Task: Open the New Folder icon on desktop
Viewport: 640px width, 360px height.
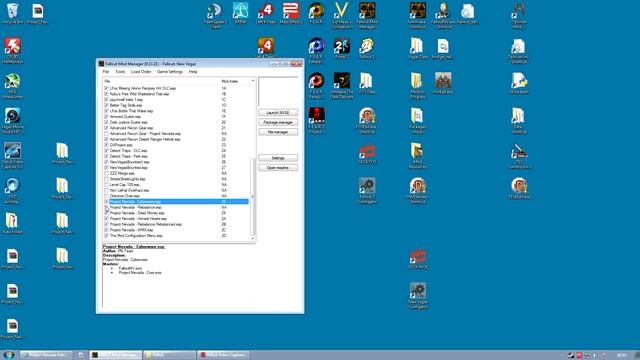Action: point(12,224)
